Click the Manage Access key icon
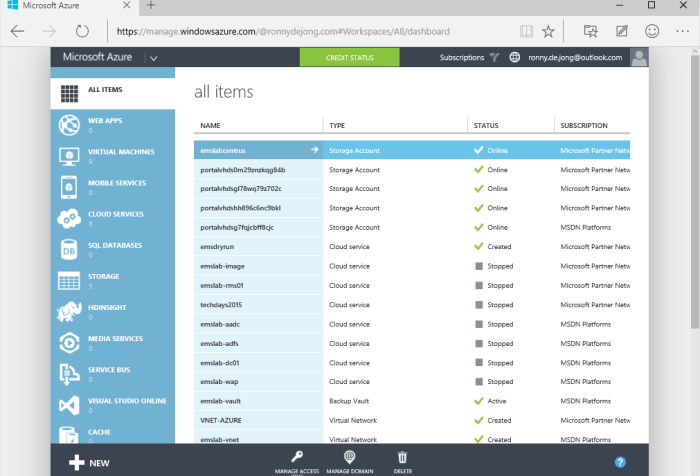This screenshot has height=476, width=700. click(x=297, y=456)
